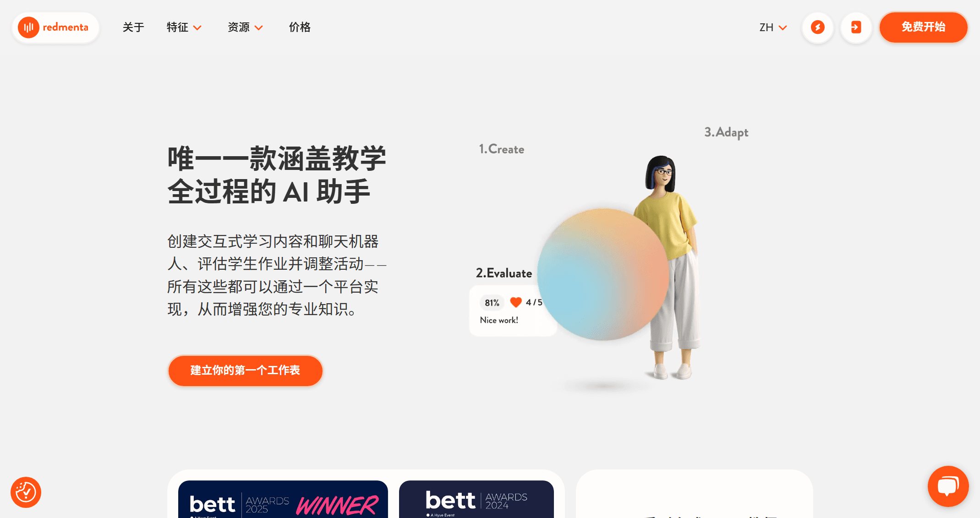This screenshot has height=518, width=980.
Task: Open the chat bubble widget
Action: tap(948, 486)
